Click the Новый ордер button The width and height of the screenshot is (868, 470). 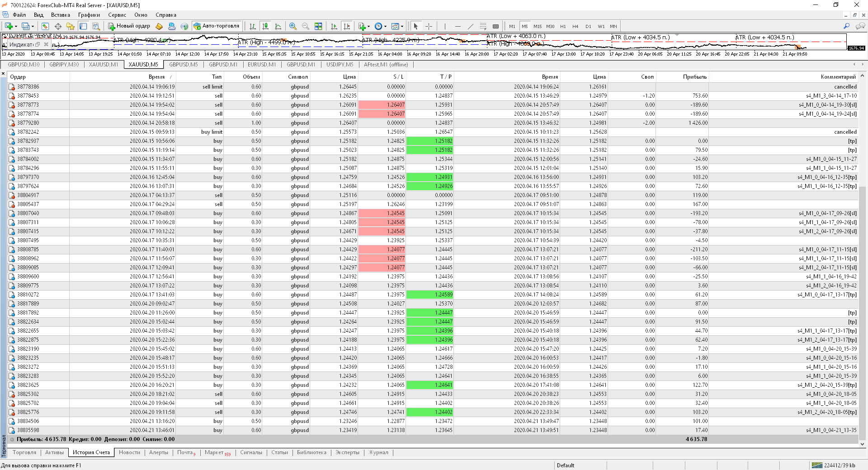coord(129,26)
